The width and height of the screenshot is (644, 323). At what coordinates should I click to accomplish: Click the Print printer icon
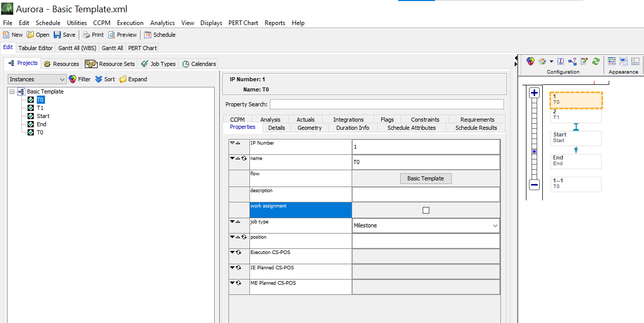click(86, 35)
